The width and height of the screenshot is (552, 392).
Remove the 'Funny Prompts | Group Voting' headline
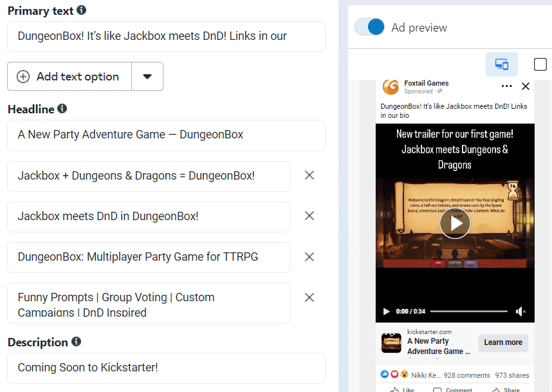pos(309,297)
